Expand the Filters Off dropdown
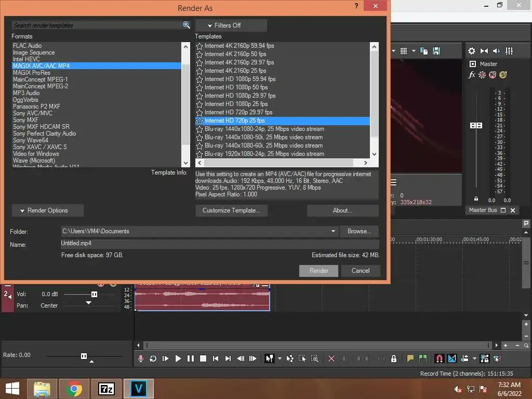This screenshot has height=399, width=532. (x=231, y=25)
